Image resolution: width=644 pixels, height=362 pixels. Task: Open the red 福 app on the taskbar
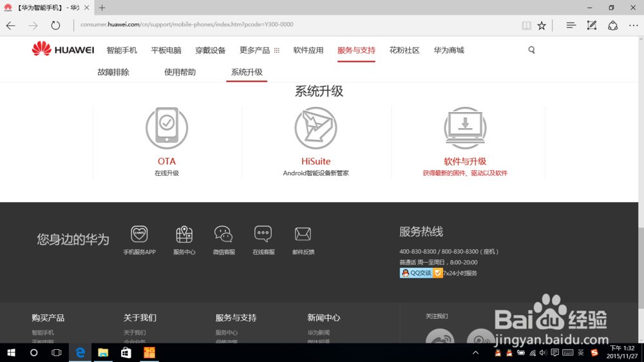click(149, 352)
